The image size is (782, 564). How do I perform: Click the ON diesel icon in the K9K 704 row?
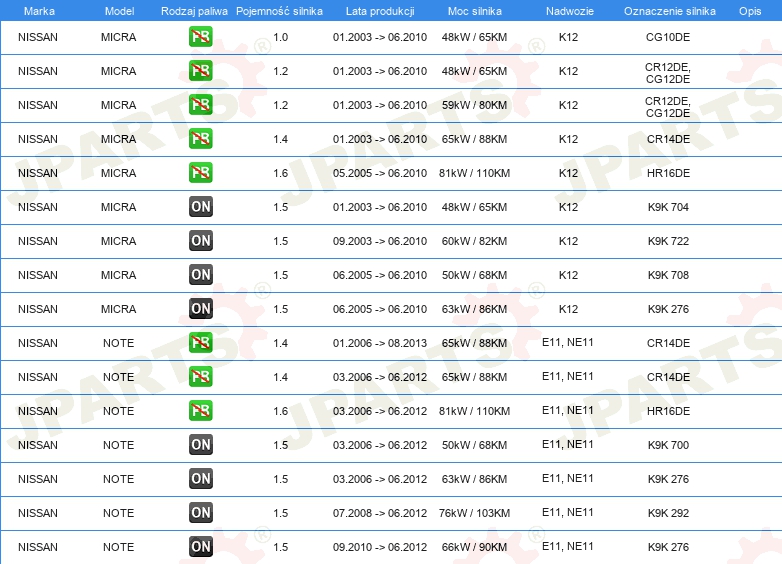200,206
